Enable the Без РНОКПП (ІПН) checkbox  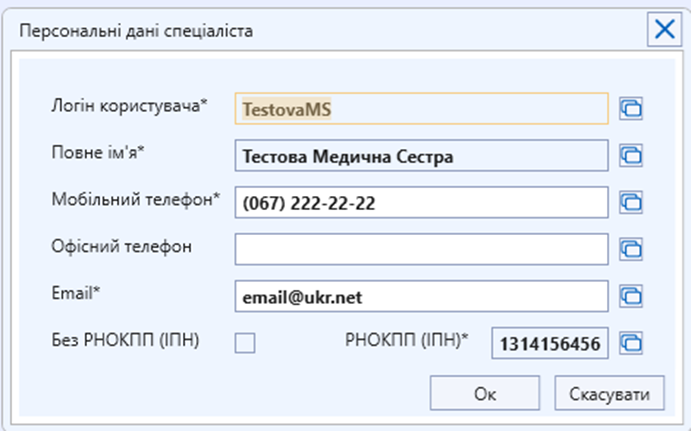pyautogui.click(x=245, y=343)
